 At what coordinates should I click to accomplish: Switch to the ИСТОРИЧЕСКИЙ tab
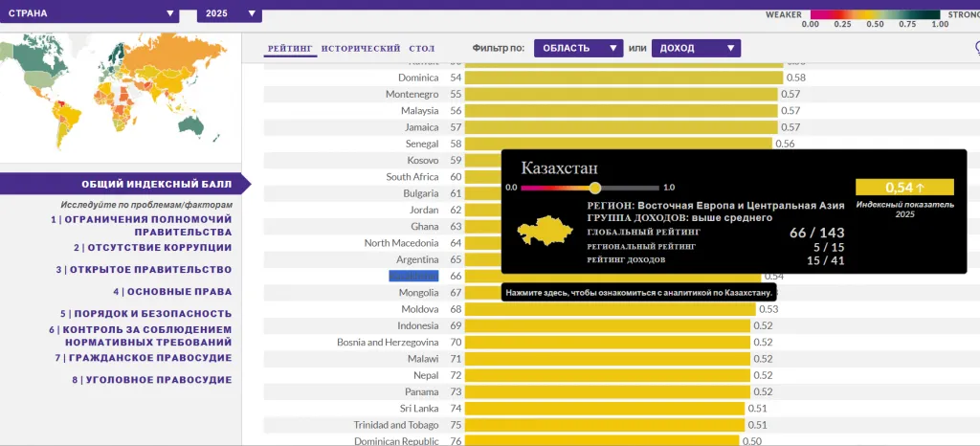pyautogui.click(x=361, y=48)
